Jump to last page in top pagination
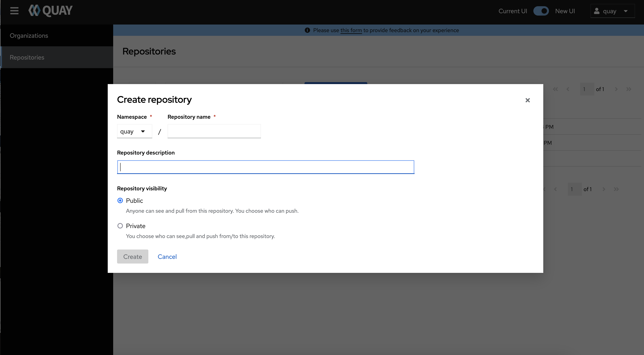The height and width of the screenshot is (355, 644). [629, 89]
